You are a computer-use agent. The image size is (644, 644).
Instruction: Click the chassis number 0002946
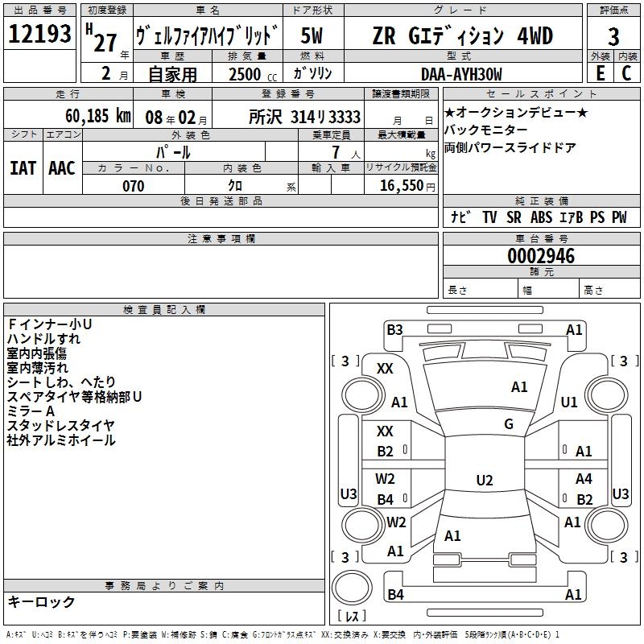click(541, 256)
